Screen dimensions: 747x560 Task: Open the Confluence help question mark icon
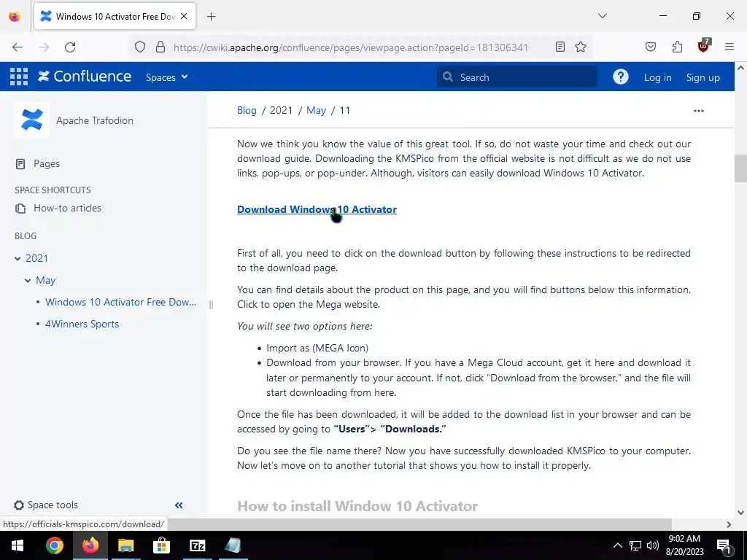pos(620,77)
